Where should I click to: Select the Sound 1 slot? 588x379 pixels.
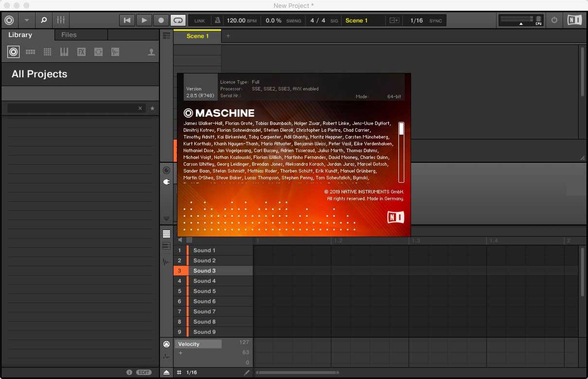tap(213, 250)
